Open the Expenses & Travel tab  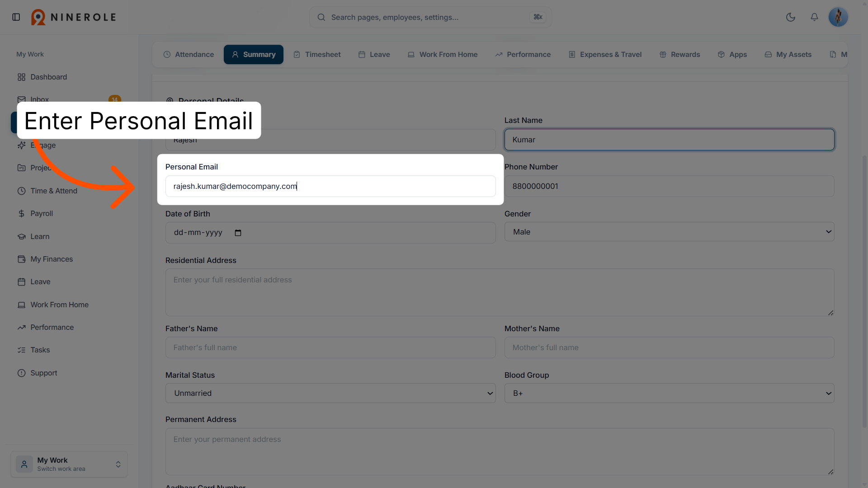(605, 54)
